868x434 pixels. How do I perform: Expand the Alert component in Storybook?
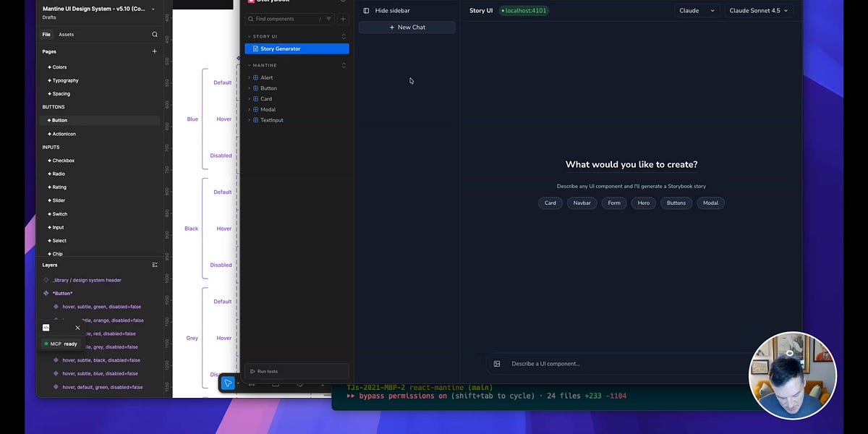pyautogui.click(x=249, y=77)
